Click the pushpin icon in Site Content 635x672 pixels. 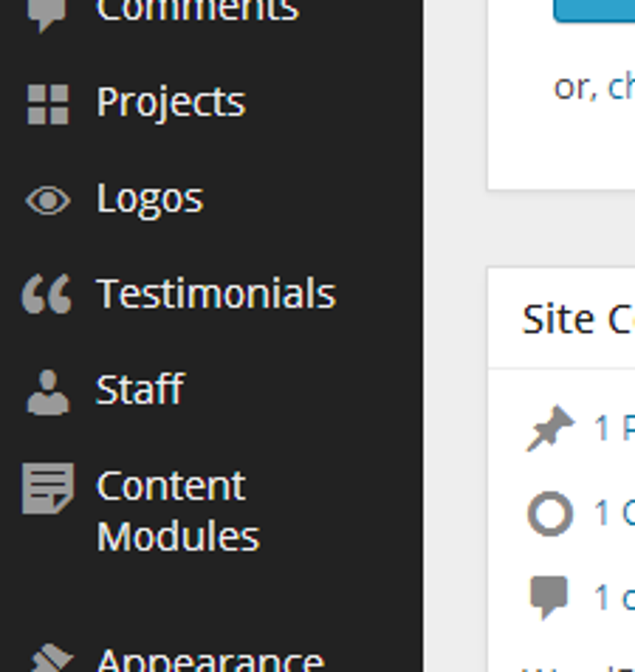[550, 428]
